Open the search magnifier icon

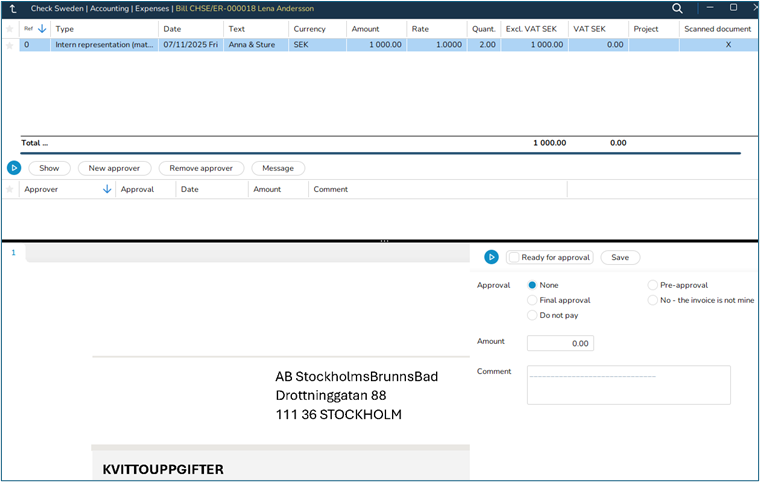(677, 8)
